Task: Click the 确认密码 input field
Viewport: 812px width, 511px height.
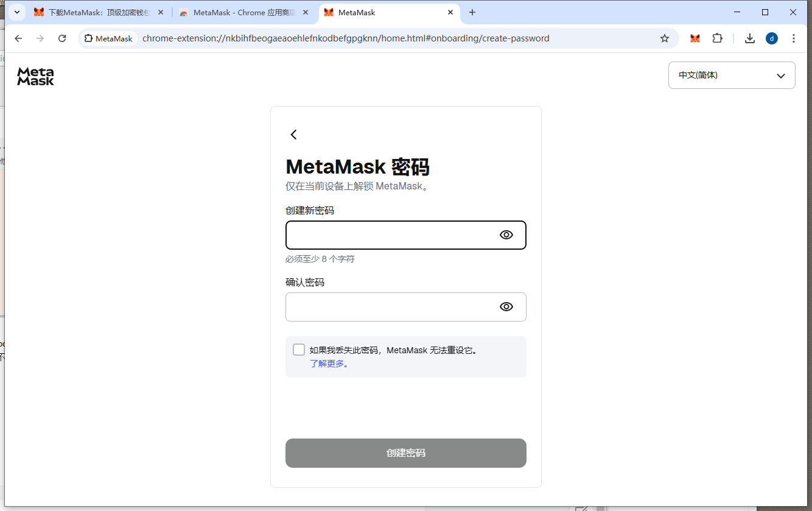Action: pyautogui.click(x=406, y=307)
